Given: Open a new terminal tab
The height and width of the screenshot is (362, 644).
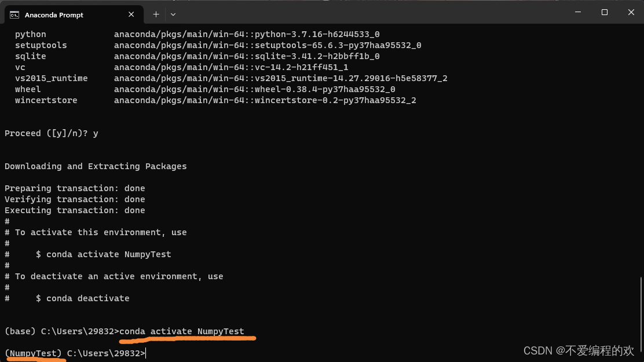Looking at the screenshot, I should (156, 14).
